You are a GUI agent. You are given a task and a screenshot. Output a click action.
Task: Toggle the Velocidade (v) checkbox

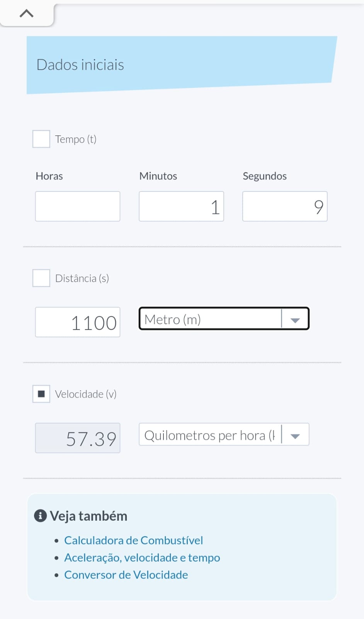point(41,394)
